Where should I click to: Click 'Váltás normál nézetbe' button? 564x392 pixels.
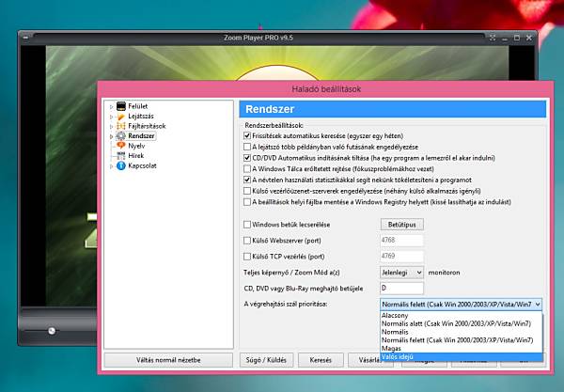pyautogui.click(x=168, y=360)
